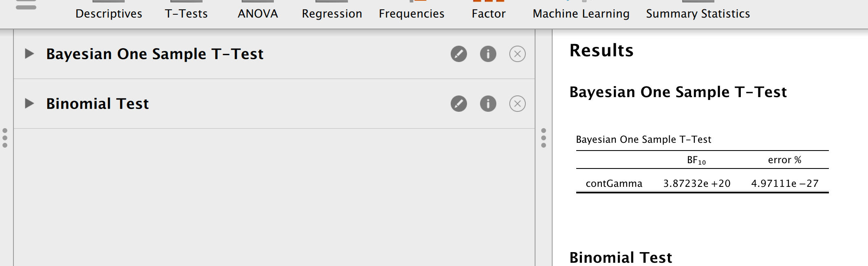Remove the Bayesian One Sample T-Test analysis
868x266 pixels.
pyautogui.click(x=517, y=53)
